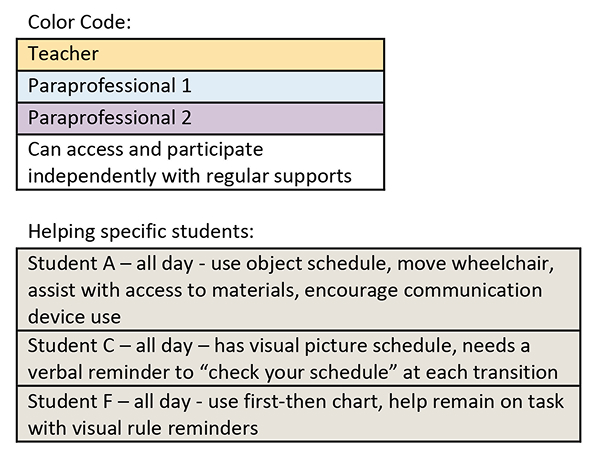The width and height of the screenshot is (600, 461).
Task: Click the white independent access row
Action: click(x=200, y=162)
